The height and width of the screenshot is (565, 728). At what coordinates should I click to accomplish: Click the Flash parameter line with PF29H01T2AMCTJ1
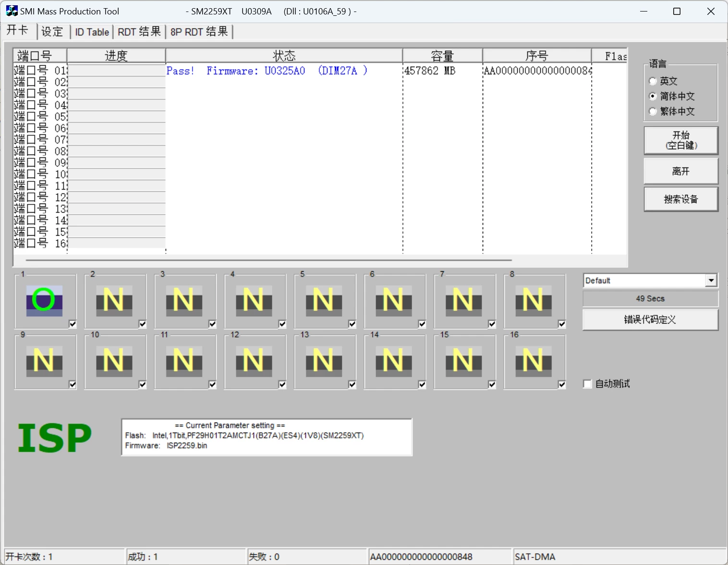point(244,436)
